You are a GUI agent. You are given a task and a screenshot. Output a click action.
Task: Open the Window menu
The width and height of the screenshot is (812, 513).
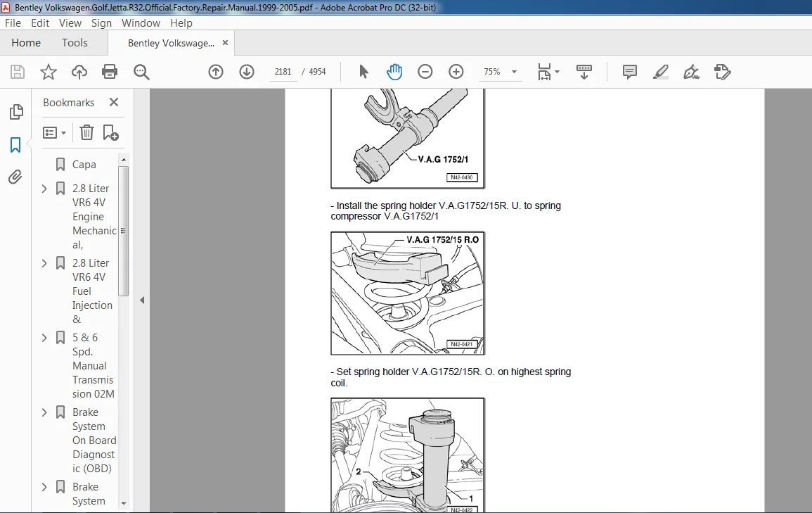pos(141,23)
